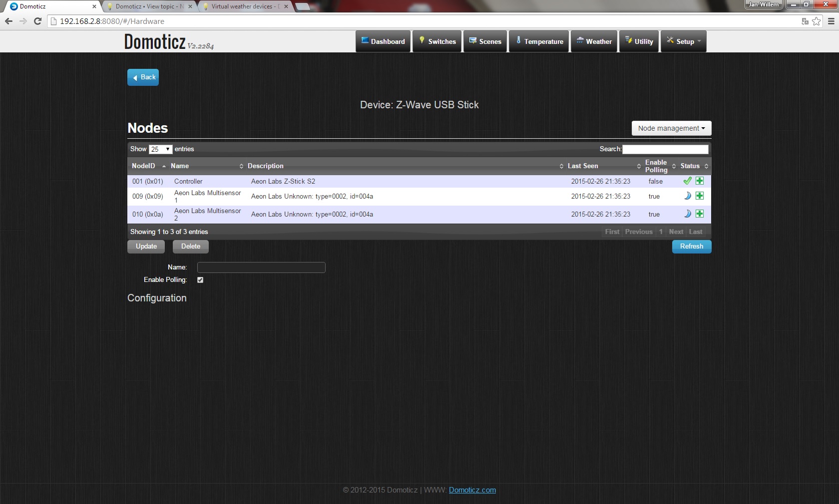
Task: Click the Update button
Action: [146, 247]
